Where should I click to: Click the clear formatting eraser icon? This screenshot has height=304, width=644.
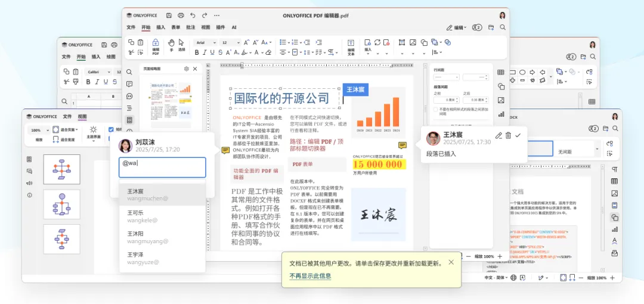pyautogui.click(x=268, y=52)
